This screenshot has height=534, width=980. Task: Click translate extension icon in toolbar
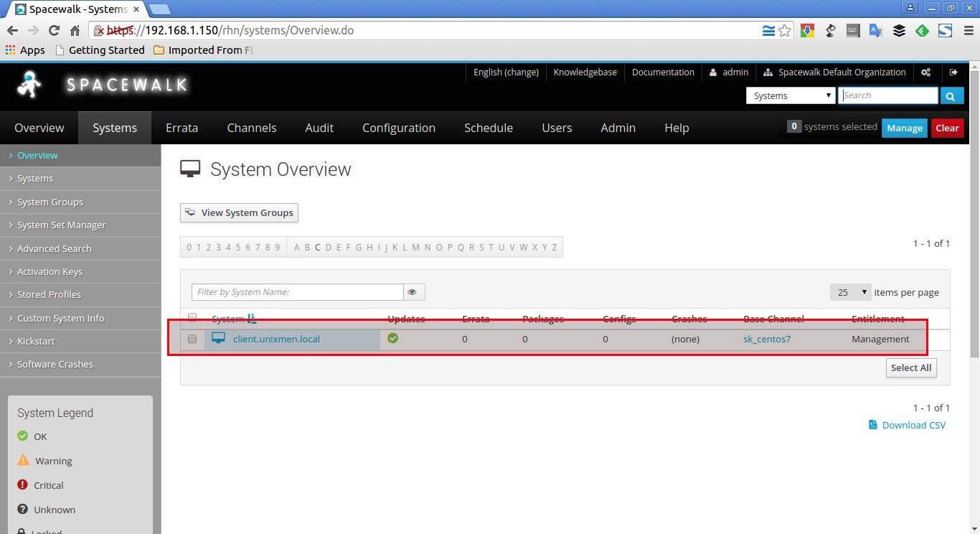point(875,31)
